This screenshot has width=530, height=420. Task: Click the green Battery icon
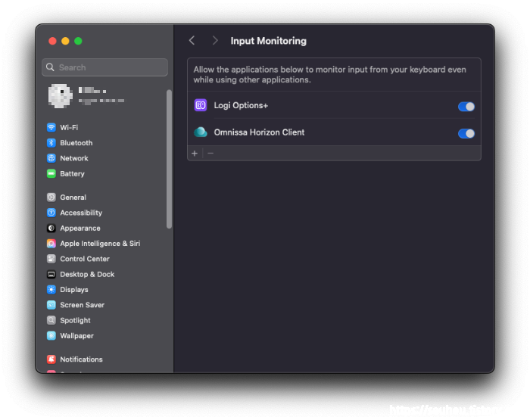click(51, 174)
